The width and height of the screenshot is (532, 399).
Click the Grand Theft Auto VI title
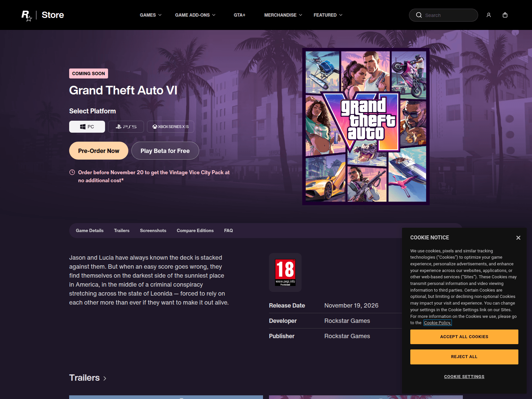[123, 90]
